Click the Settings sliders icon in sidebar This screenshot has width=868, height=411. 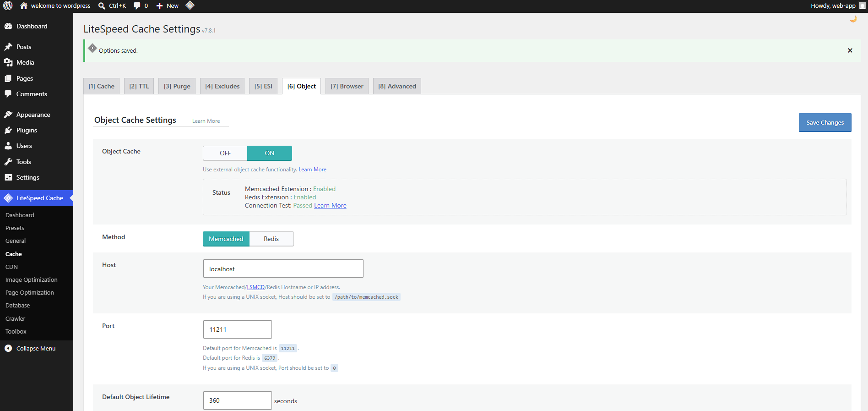(8, 177)
